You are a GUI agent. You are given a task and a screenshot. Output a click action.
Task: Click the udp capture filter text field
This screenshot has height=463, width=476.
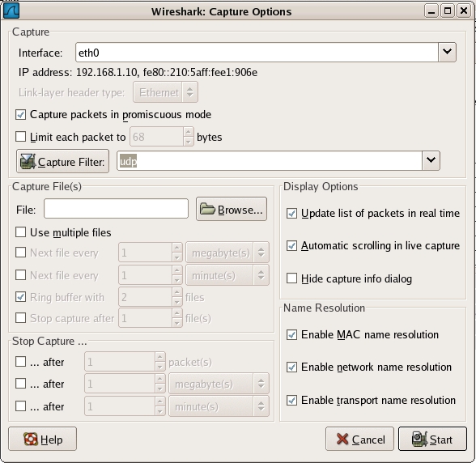click(x=270, y=160)
